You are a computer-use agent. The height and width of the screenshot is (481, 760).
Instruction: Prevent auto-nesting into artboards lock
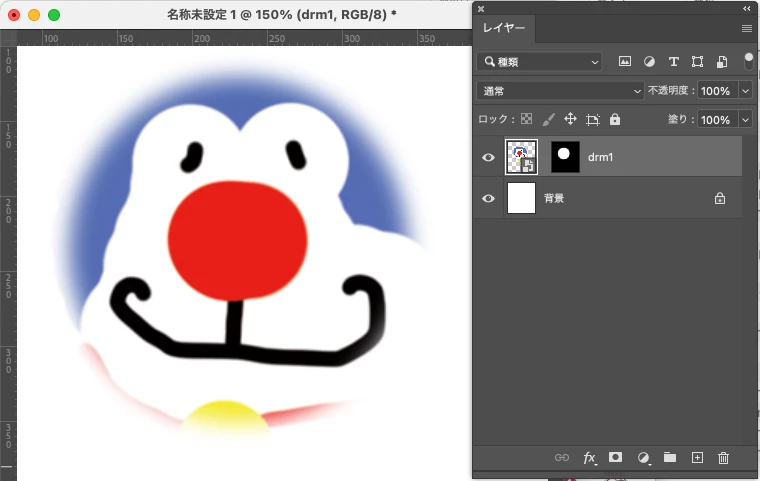tap(592, 119)
